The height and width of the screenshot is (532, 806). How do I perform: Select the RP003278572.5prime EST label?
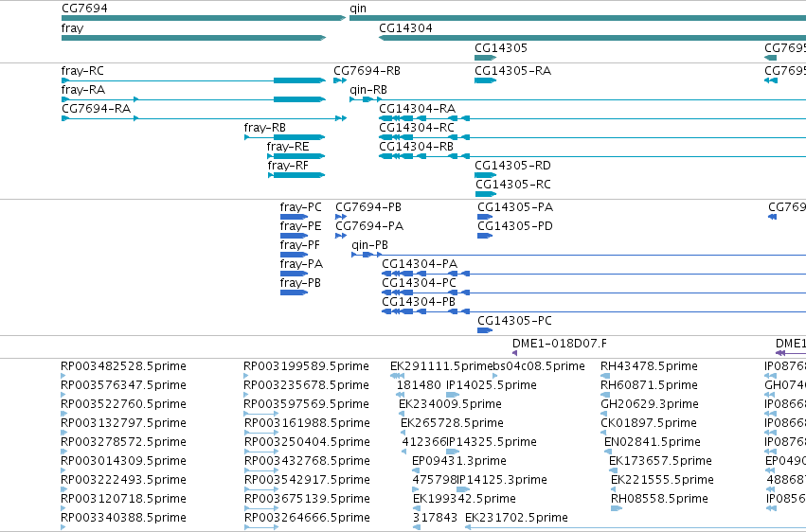click(x=123, y=443)
